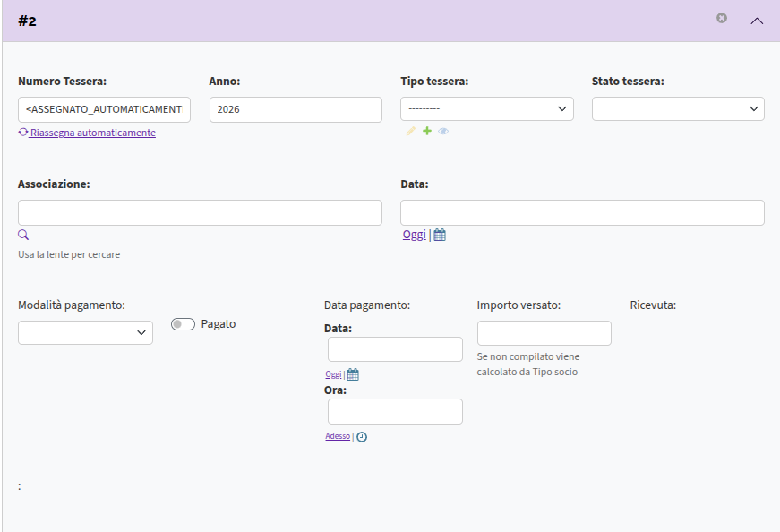Click the "Numero Tessera:" label
The image size is (780, 532).
click(62, 82)
